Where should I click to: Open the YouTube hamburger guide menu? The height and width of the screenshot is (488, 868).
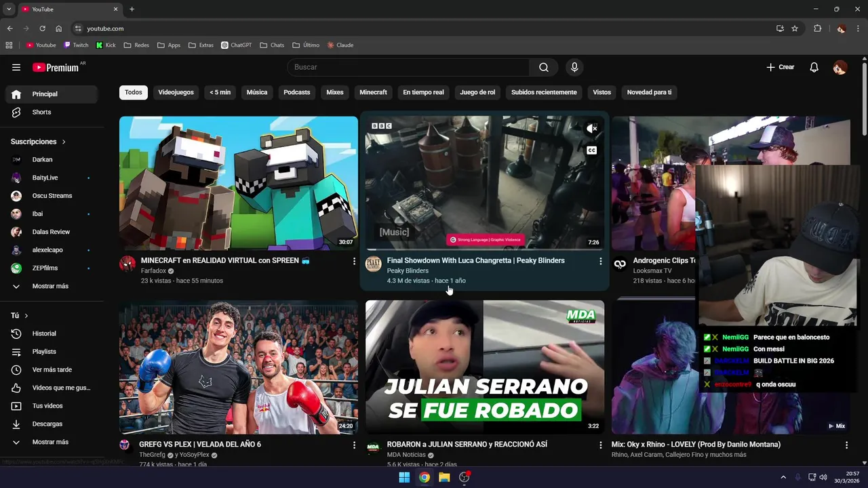pyautogui.click(x=16, y=67)
